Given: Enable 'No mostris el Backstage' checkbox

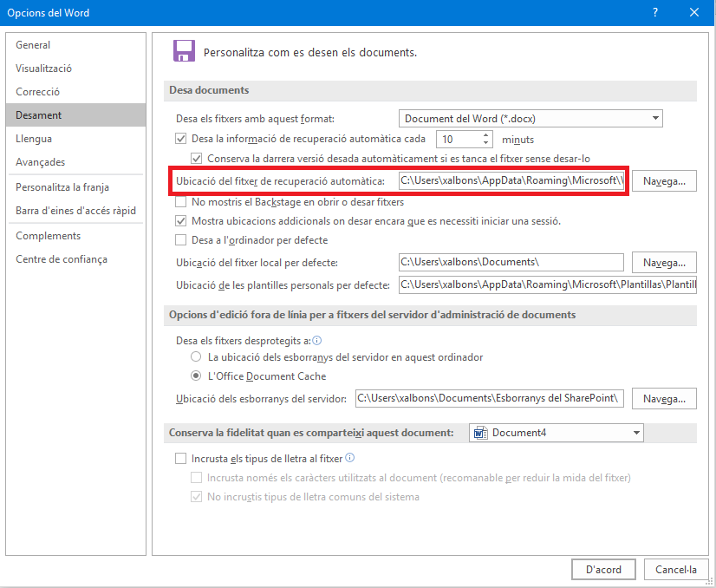Looking at the screenshot, I should tap(181, 202).
